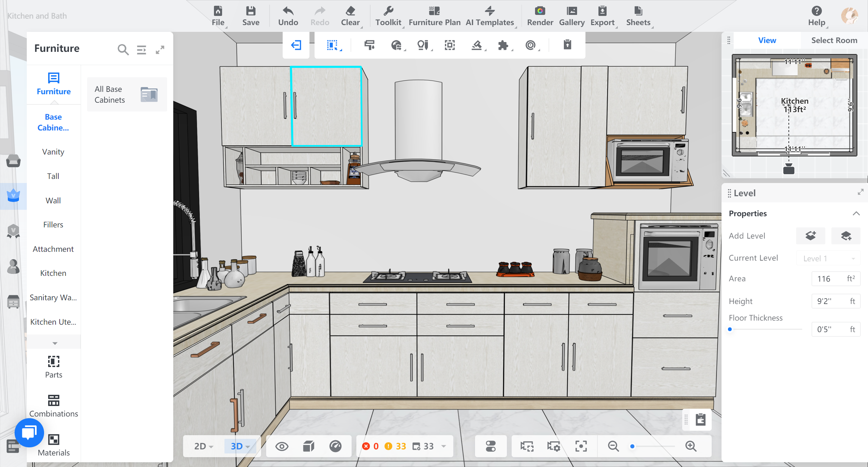Viewport: 868px width, 467px height.
Task: Collapse the Properties section chevron
Action: (856, 214)
